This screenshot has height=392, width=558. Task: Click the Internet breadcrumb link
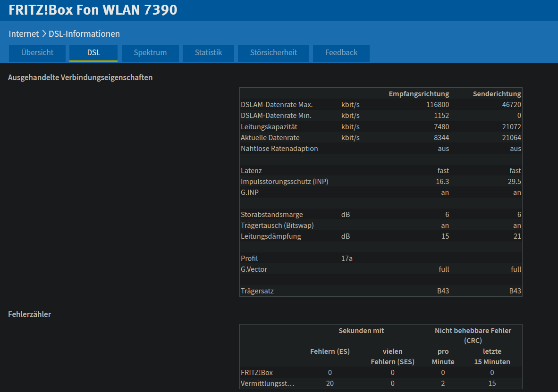point(24,34)
